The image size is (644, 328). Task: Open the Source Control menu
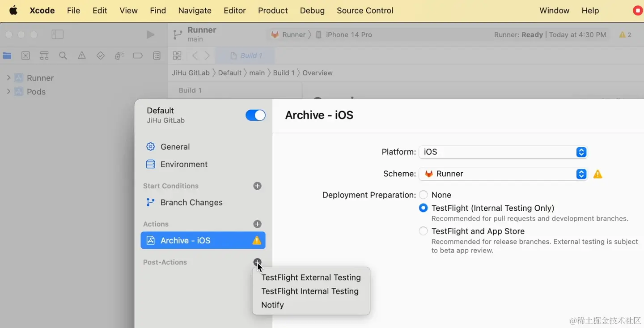(x=365, y=10)
